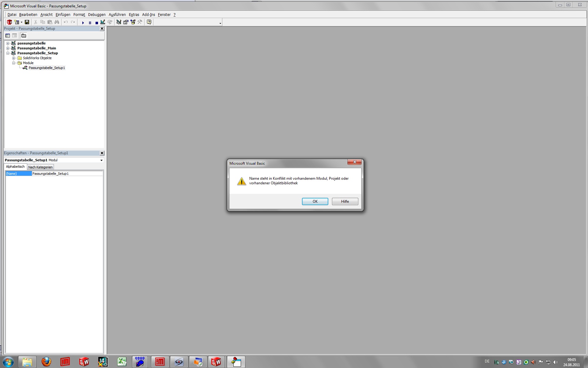This screenshot has height=368, width=588.
Task: Open the Extras menu
Action: [134, 14]
